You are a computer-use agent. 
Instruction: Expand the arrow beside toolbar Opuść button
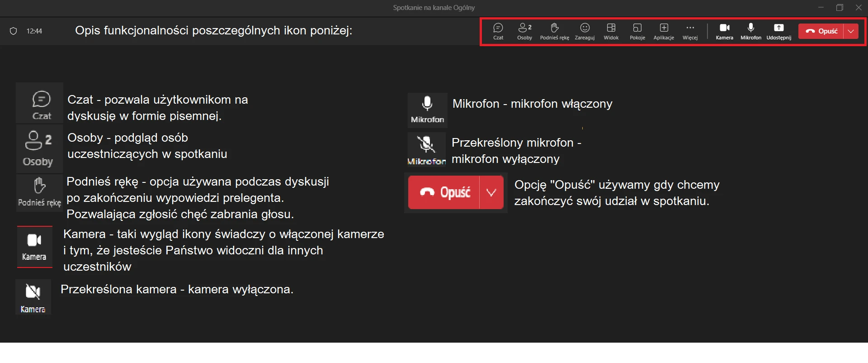(851, 31)
